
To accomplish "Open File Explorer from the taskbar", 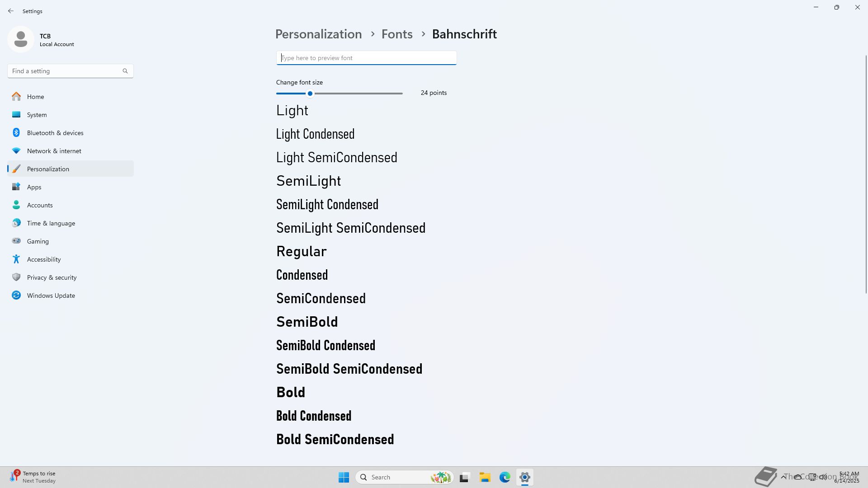I will pyautogui.click(x=485, y=477).
